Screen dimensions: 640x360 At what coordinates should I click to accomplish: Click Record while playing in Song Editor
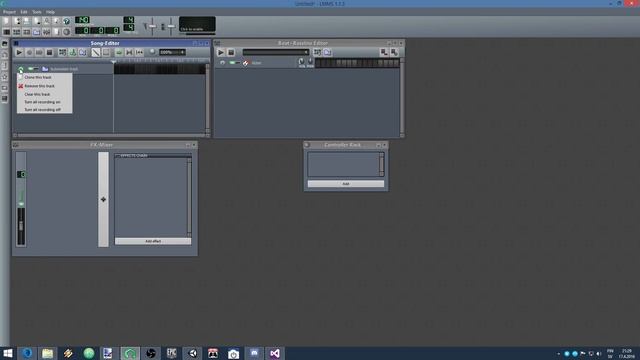click(x=39, y=52)
